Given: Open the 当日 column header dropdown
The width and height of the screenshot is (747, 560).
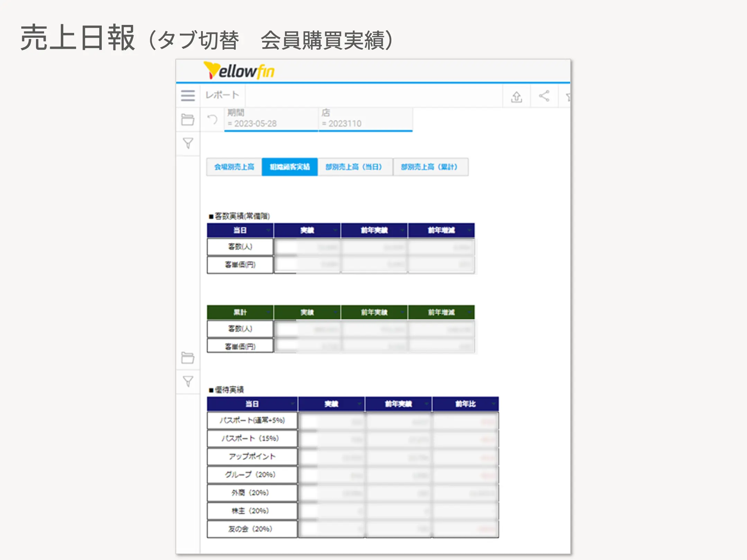Looking at the screenshot, I should click(x=269, y=230).
